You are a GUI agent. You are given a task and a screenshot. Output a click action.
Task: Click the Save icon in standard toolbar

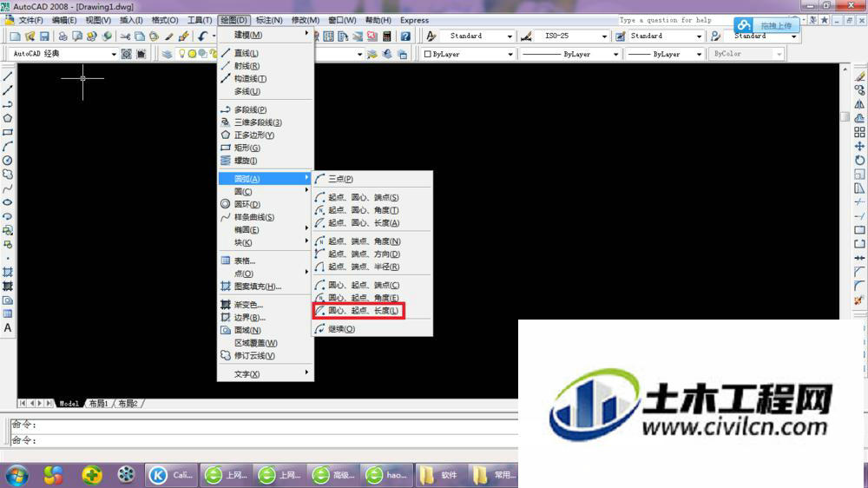[x=44, y=36]
